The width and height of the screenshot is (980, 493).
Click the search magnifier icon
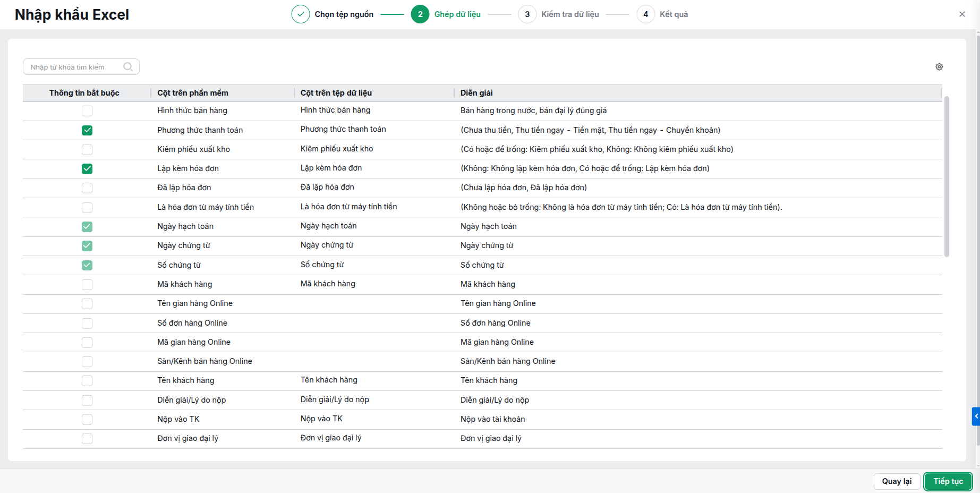coord(128,67)
